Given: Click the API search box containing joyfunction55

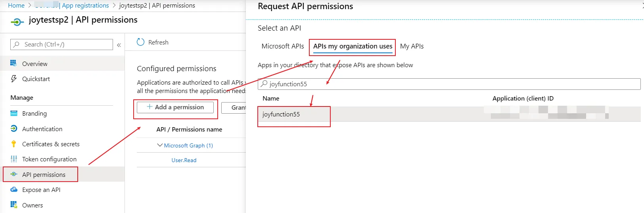Looking at the screenshot, I should [449, 84].
